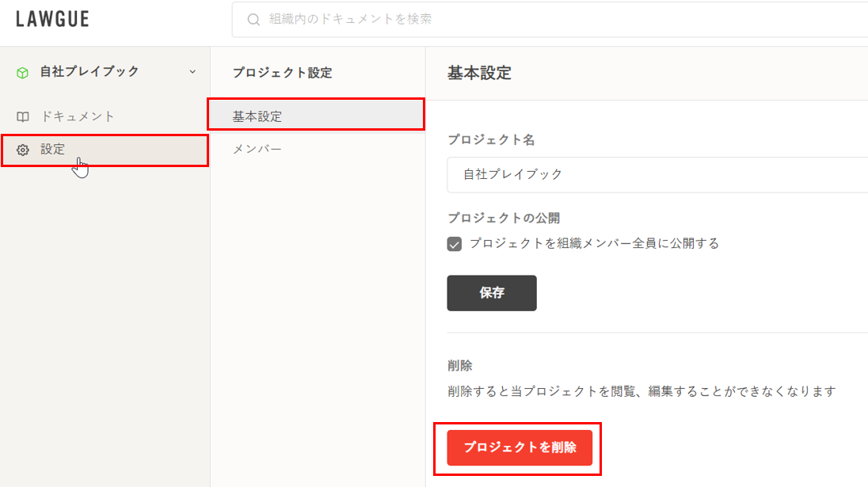Uncheck the project public visibility checkbox
The image size is (868, 487).
click(455, 244)
